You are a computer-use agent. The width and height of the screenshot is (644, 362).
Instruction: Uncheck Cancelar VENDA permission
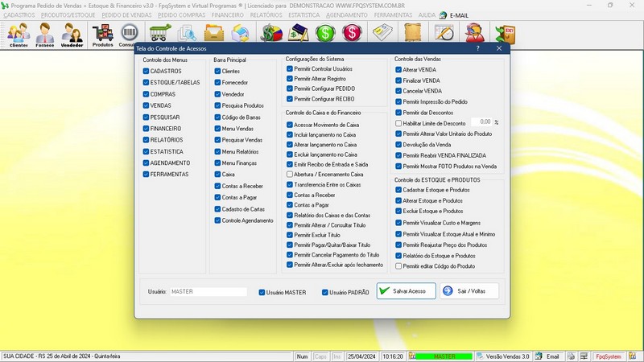[398, 91]
